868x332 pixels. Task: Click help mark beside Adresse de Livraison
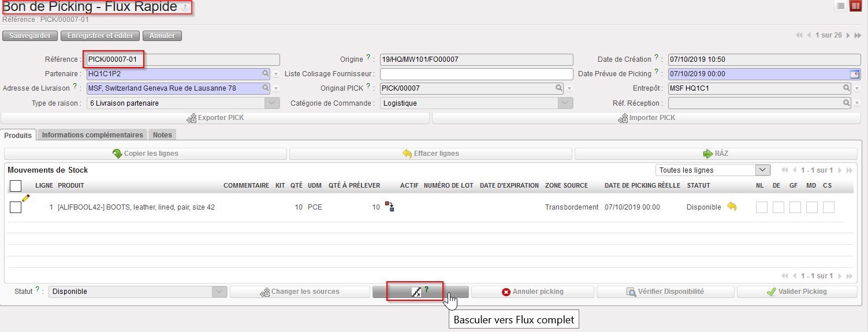(75, 87)
